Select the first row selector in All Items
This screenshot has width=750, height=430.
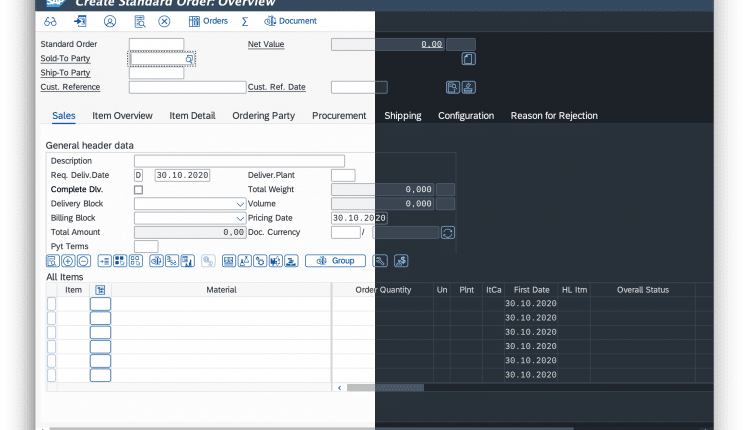click(x=51, y=304)
